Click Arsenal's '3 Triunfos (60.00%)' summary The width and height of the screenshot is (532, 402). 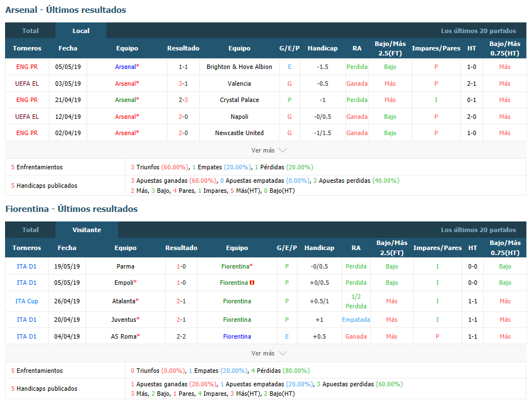[x=160, y=167]
